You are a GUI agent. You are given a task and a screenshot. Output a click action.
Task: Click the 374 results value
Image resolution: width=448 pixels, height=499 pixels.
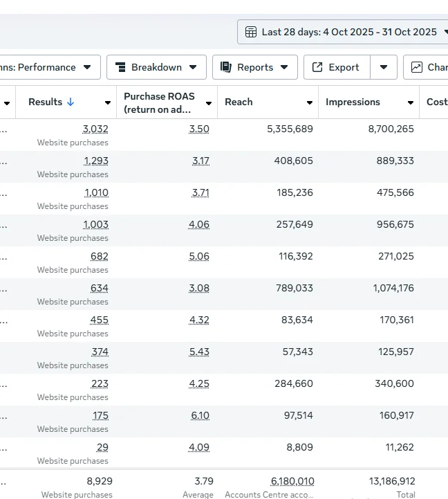[100, 352]
